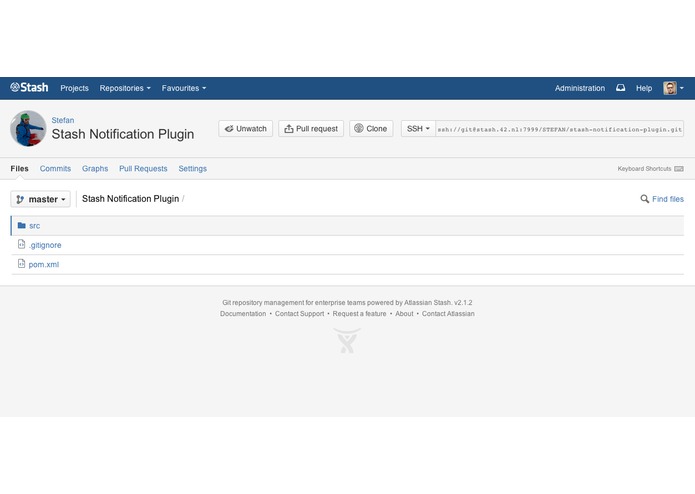Viewport: 695px width, 494px height.
Task: Open the About footer link
Action: pos(404,314)
